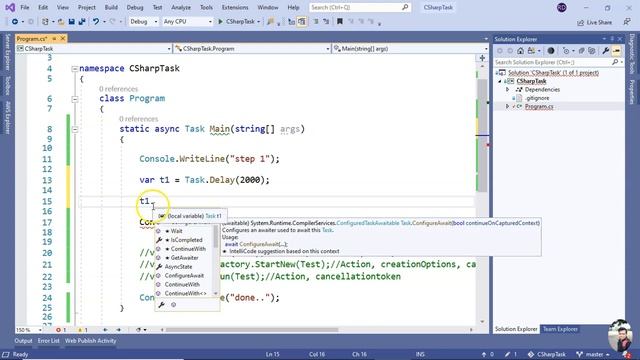
Task: Click the Collapse All icon in Solution Explorer
Action: point(581,51)
